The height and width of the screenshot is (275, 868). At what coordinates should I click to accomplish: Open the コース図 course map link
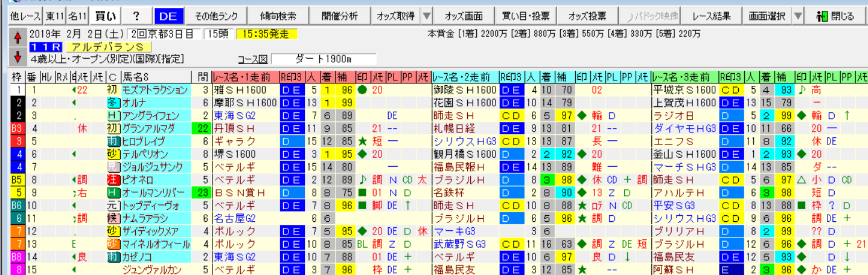pyautogui.click(x=253, y=59)
